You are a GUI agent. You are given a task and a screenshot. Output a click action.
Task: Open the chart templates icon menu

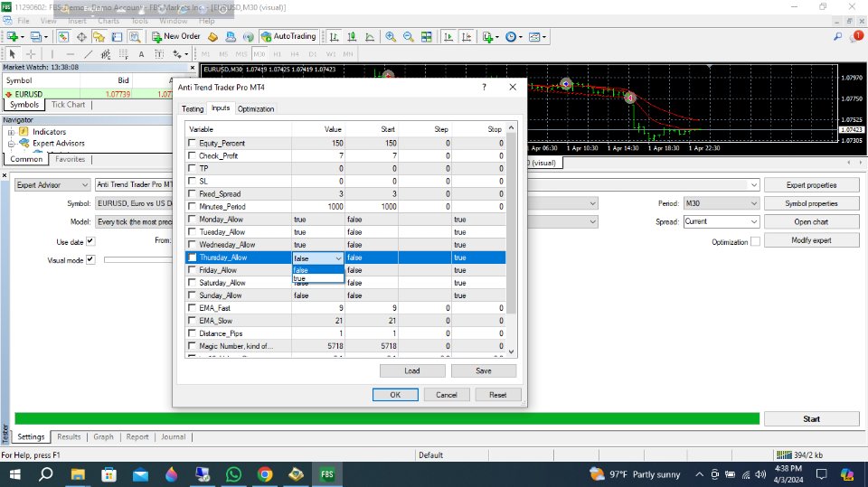click(x=536, y=36)
